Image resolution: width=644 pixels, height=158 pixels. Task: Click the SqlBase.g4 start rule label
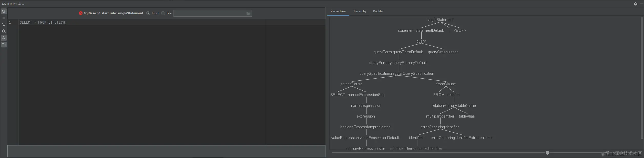pos(114,13)
